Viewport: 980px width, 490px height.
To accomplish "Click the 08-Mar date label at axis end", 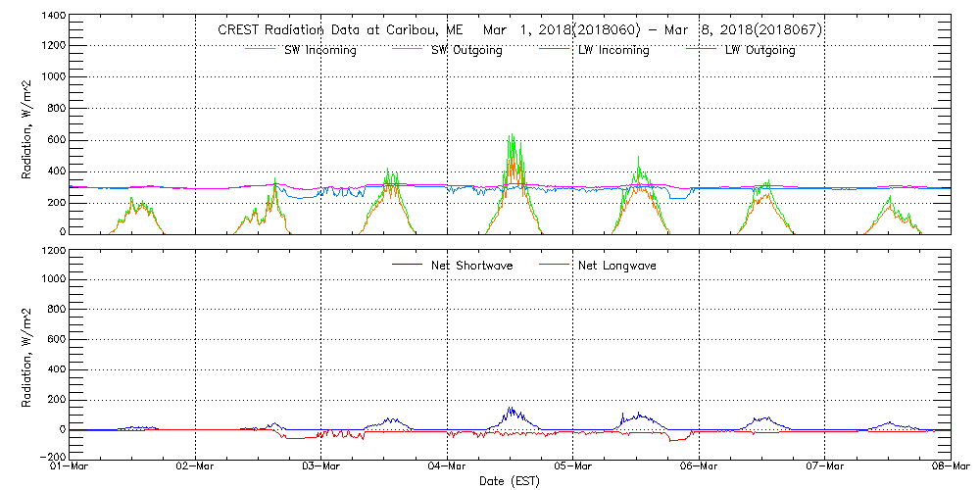I will [x=950, y=466].
